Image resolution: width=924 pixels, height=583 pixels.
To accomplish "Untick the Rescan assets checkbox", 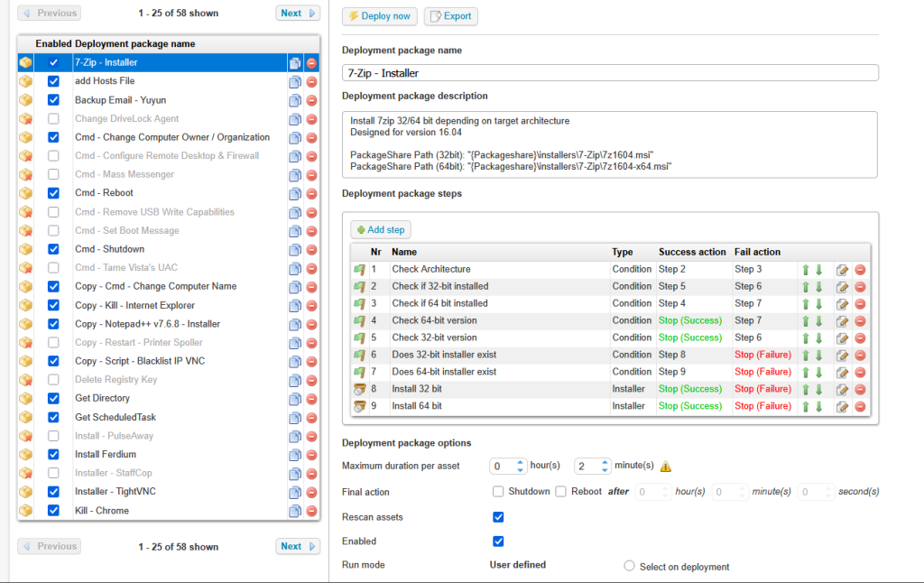I will [498, 517].
